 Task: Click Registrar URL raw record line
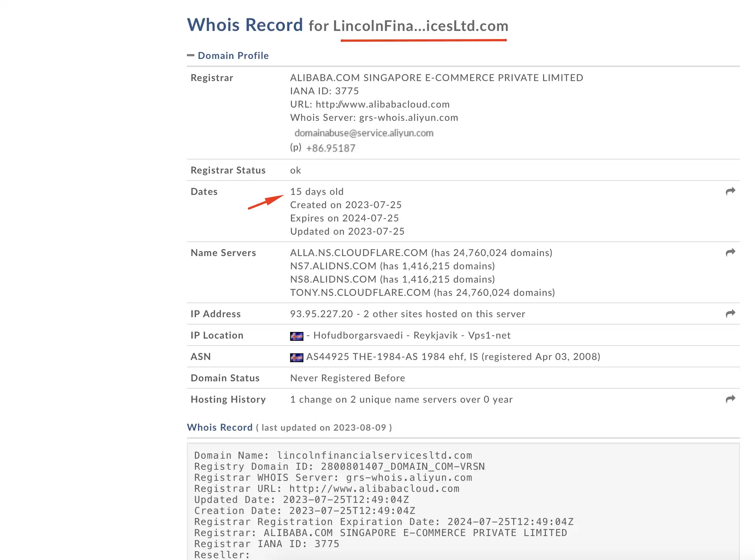327,489
